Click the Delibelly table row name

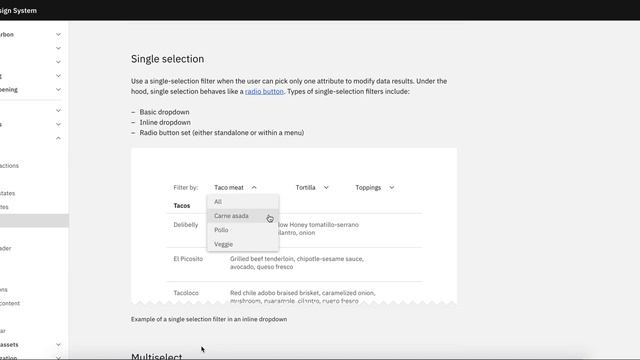click(186, 225)
